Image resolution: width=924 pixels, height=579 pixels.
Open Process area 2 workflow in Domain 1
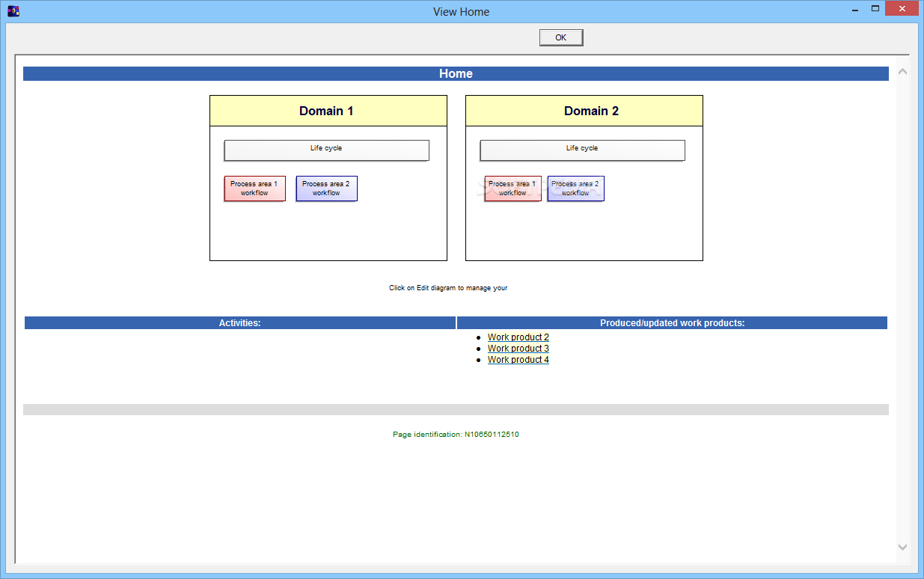coord(326,189)
